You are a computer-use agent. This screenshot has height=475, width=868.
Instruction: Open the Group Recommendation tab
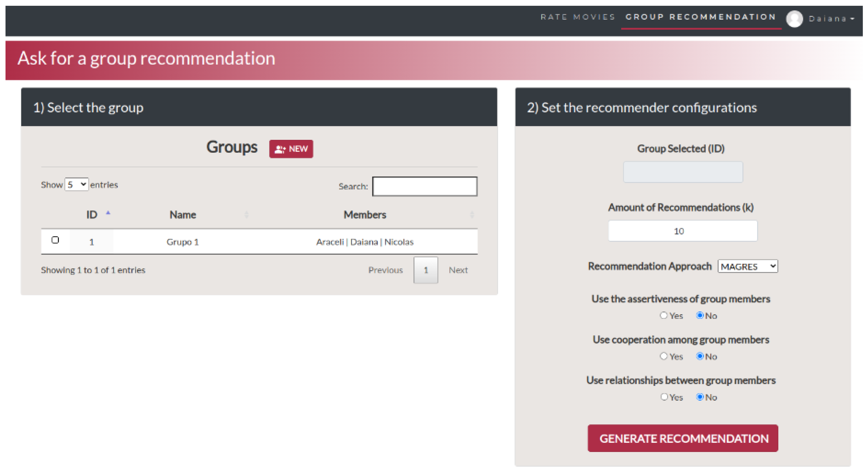701,17
